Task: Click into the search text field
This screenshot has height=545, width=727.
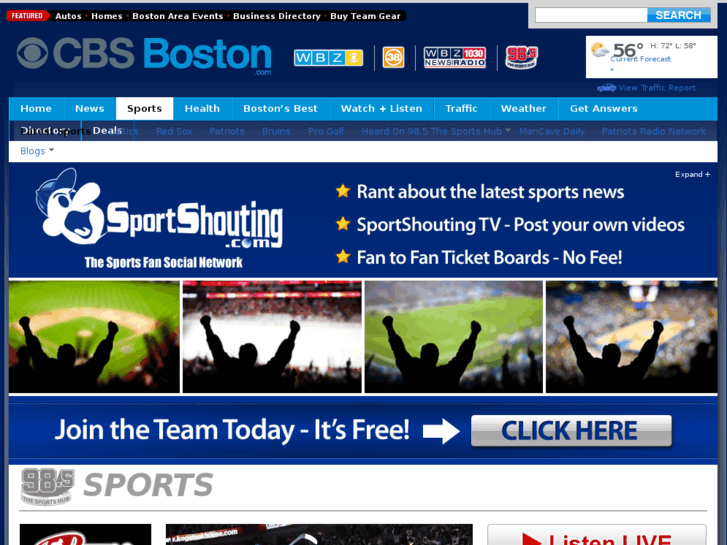Action: [591, 15]
